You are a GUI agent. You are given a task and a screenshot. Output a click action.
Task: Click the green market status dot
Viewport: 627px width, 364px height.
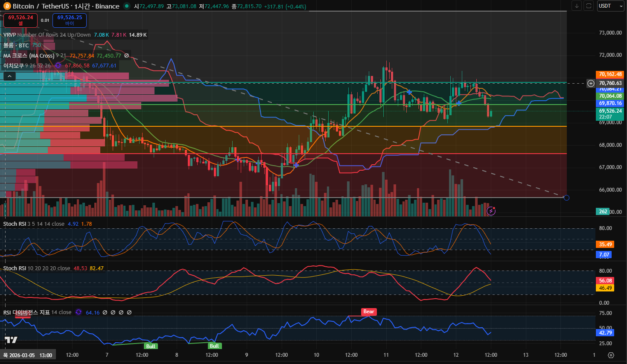pyautogui.click(x=127, y=6)
